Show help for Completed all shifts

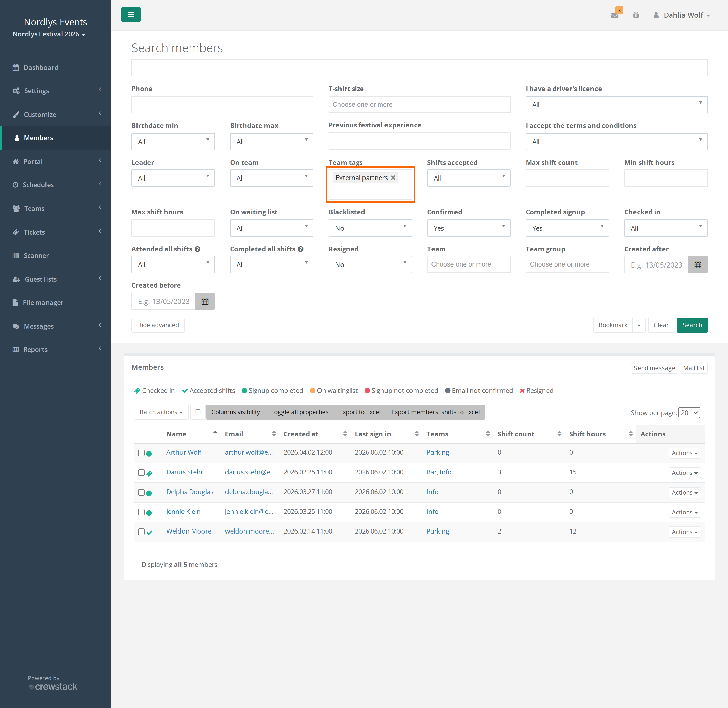coord(300,249)
